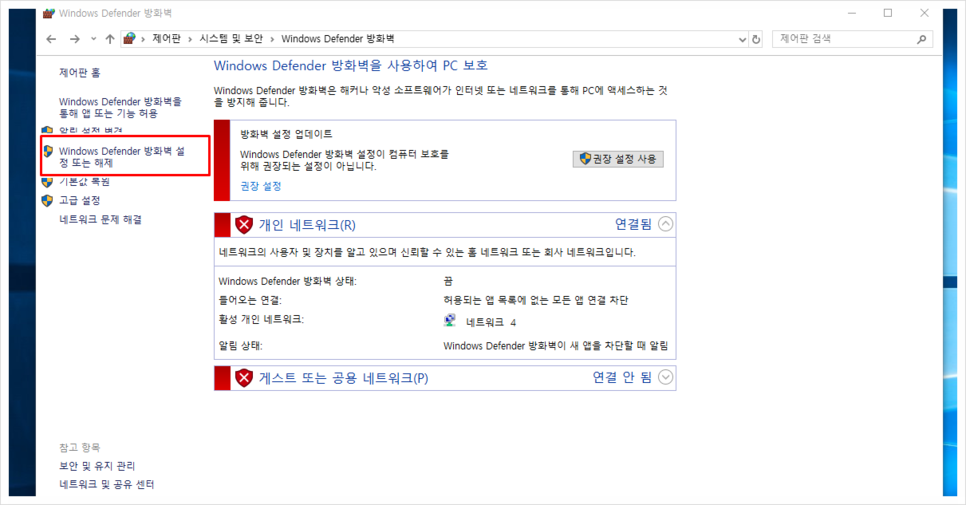Image resolution: width=966 pixels, height=505 pixels.
Task: Open address bar history dropdown
Action: 742,39
